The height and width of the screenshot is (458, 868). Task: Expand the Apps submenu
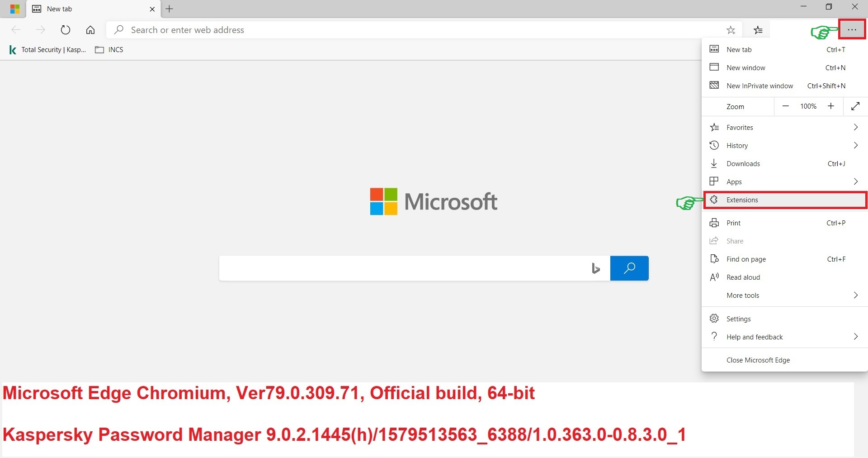click(x=784, y=181)
